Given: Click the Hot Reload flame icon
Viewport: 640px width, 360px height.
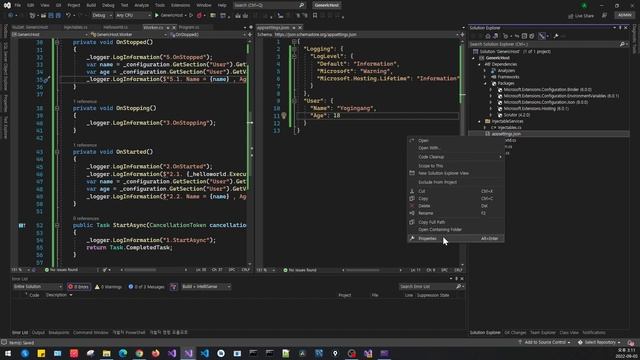Looking at the screenshot, I should [x=199, y=16].
